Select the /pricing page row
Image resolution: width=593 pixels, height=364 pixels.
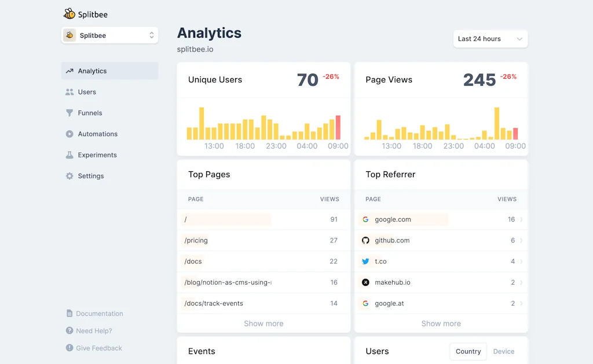pos(263,240)
